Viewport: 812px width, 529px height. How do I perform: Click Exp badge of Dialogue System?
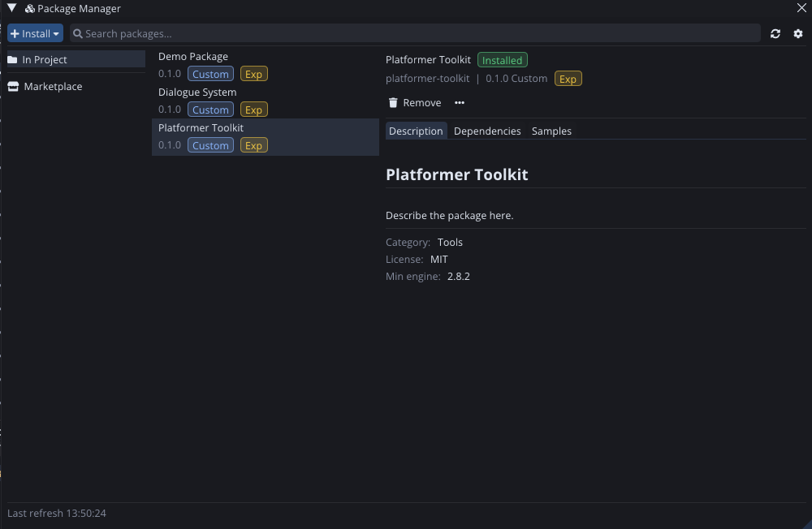click(253, 110)
